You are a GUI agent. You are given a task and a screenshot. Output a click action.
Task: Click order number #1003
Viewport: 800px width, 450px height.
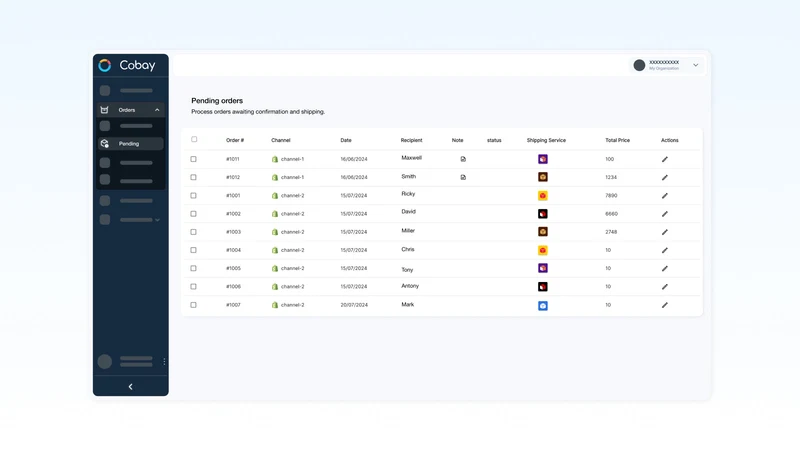coord(233,232)
